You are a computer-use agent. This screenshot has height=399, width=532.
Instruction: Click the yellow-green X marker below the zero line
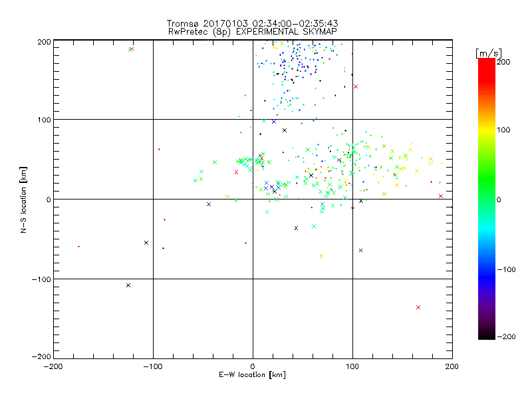(x=321, y=256)
